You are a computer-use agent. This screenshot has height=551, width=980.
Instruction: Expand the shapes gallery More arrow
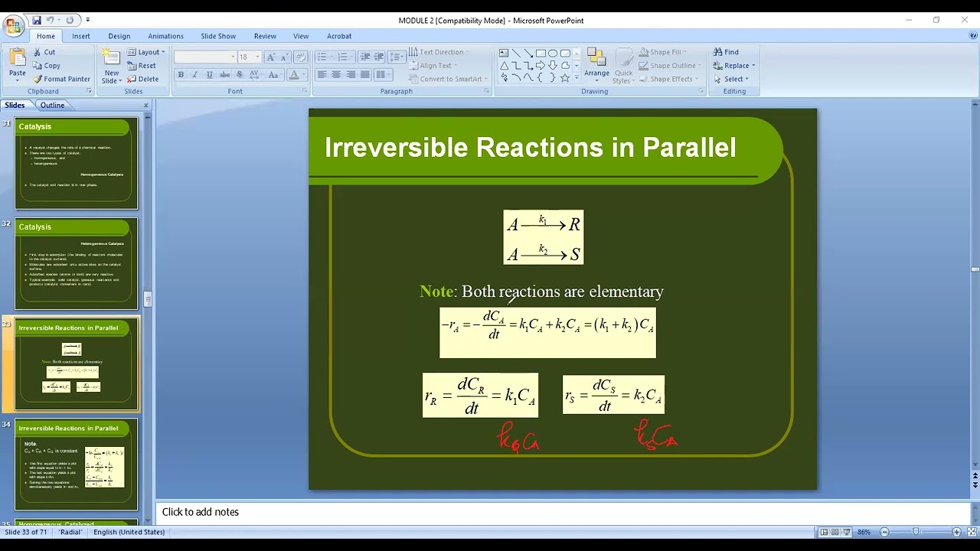576,79
